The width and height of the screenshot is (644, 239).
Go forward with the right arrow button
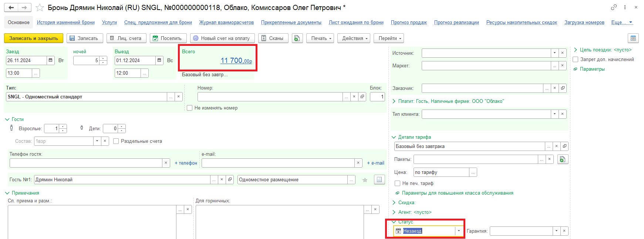(x=24, y=7)
